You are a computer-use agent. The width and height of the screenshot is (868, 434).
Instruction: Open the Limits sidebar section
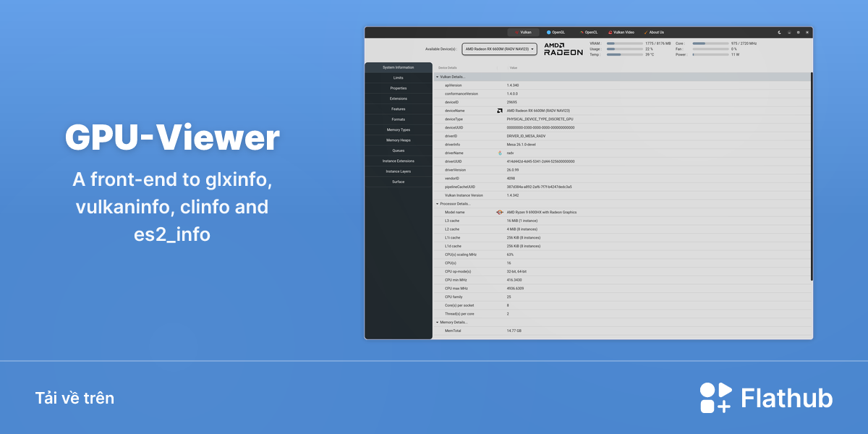399,77
